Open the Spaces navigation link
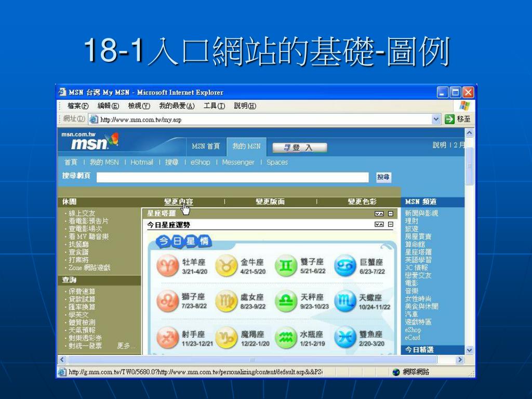532x399 pixels. tap(277, 162)
